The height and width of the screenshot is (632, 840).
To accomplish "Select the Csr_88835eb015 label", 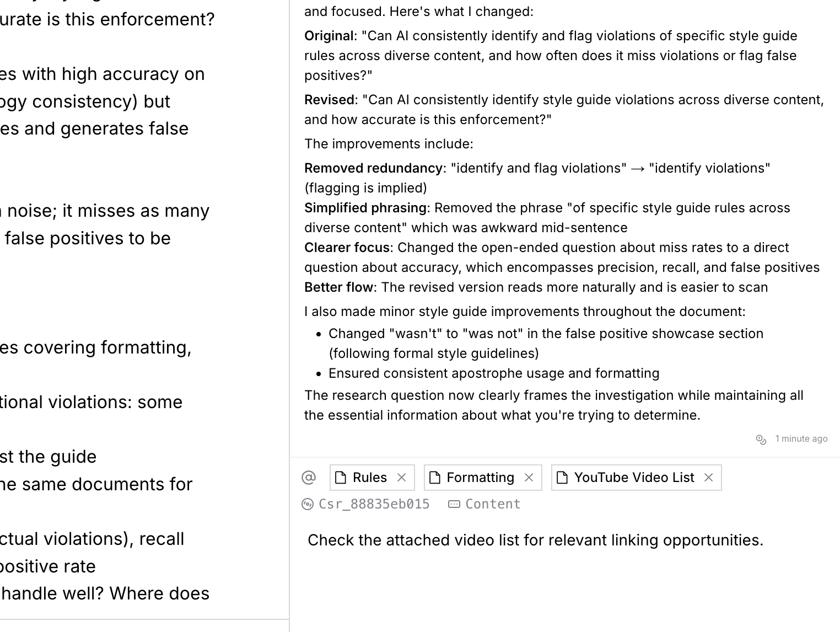I will [374, 504].
